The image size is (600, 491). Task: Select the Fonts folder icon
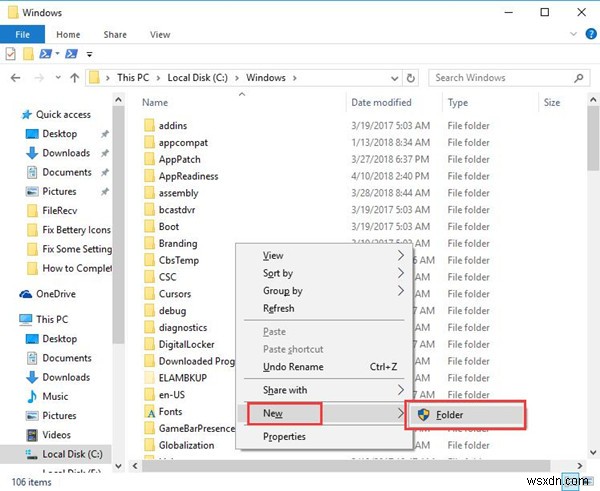pos(150,412)
